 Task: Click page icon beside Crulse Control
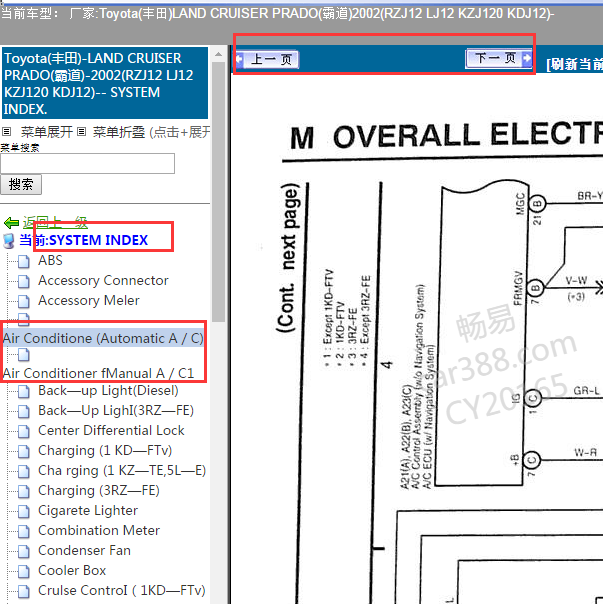pos(24,592)
